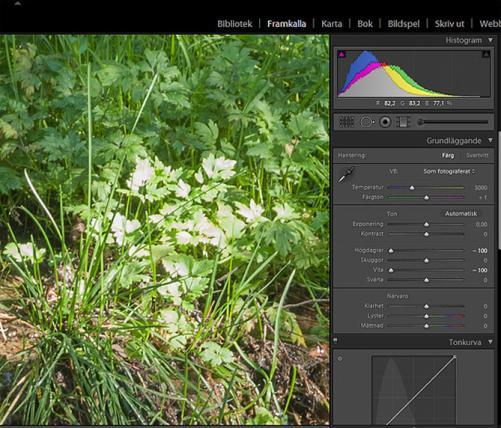The width and height of the screenshot is (501, 428).
Task: Collapse the Histogram panel
Action: pos(490,40)
